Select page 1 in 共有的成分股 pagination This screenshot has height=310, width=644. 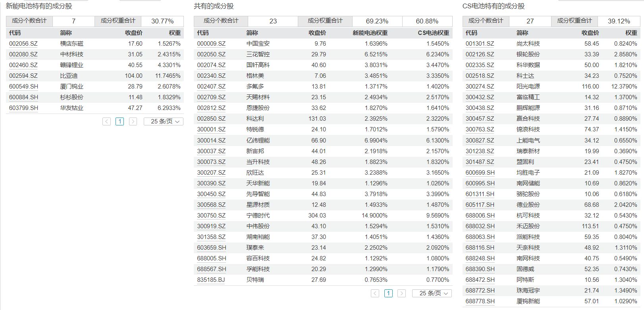pos(388,293)
